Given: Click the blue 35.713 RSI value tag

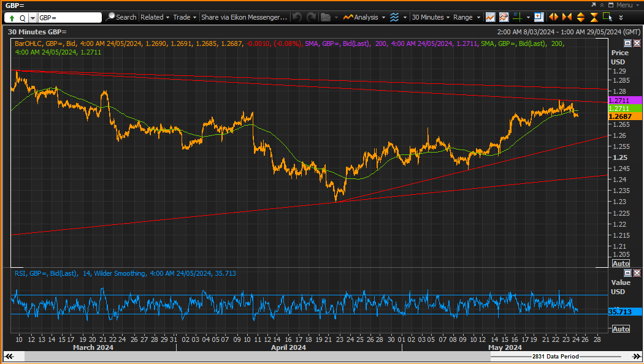Looking at the screenshot, I should click(x=625, y=312).
